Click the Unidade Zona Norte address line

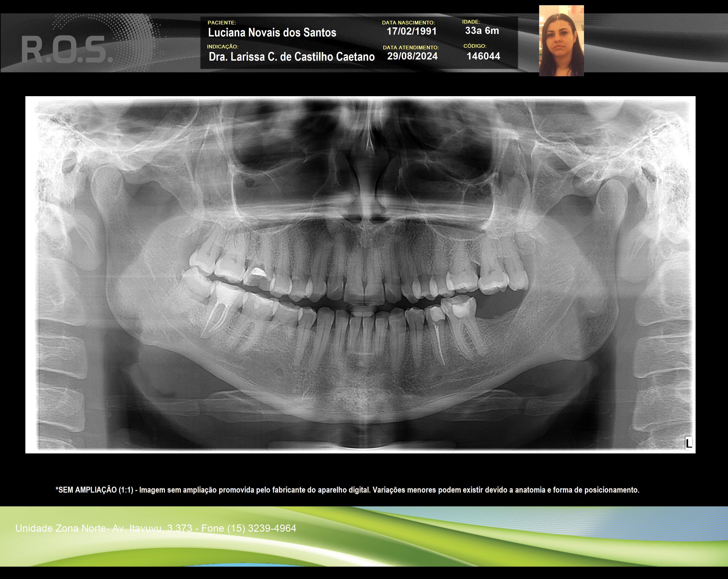[x=156, y=528]
